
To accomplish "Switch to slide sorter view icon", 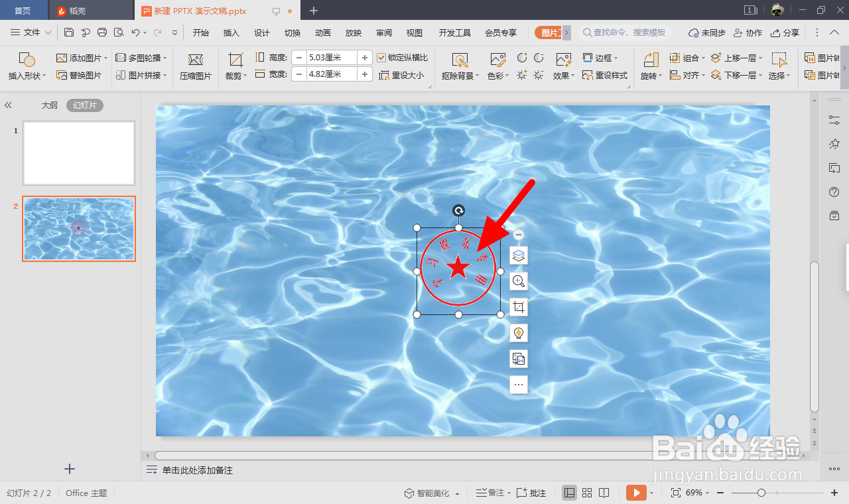I will click(x=587, y=493).
